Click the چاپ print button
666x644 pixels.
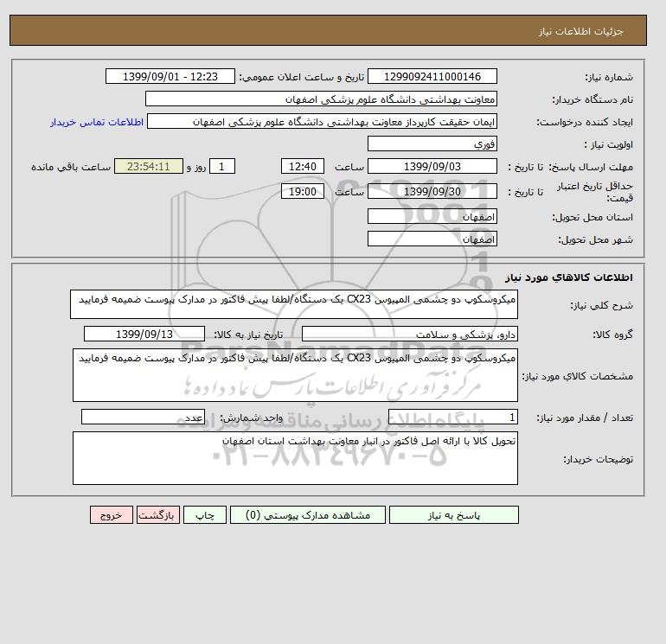pos(205,515)
